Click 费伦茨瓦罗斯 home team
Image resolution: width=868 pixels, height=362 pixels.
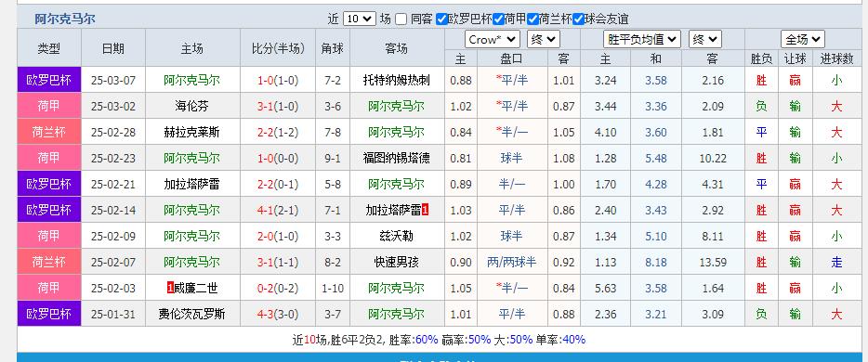[192, 314]
